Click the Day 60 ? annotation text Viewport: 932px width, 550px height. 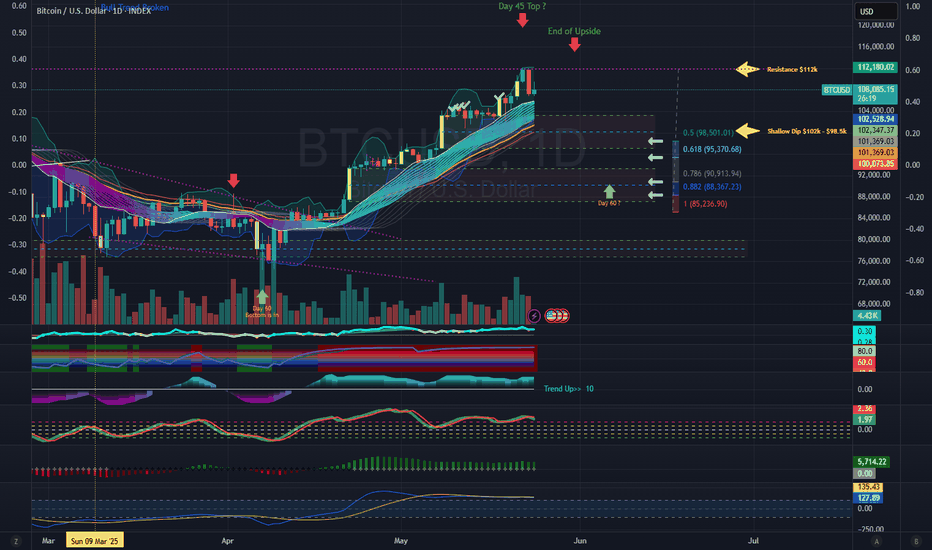[x=609, y=203]
